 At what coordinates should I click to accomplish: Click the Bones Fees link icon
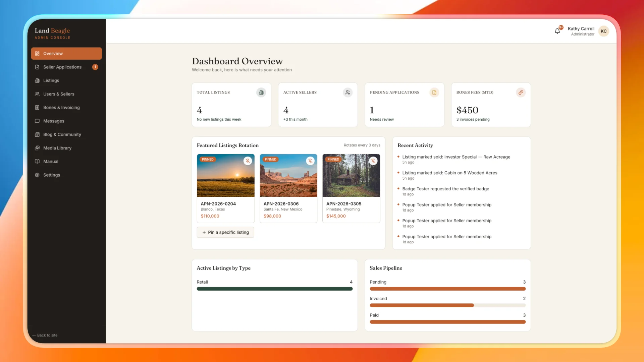pos(521,93)
